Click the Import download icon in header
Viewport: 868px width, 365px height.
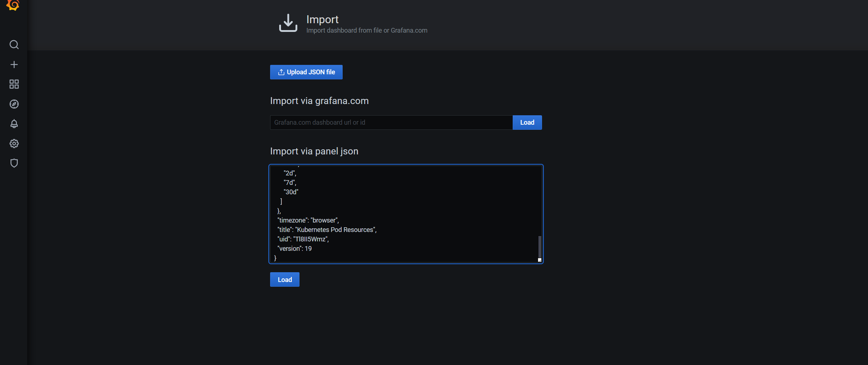[x=288, y=23]
